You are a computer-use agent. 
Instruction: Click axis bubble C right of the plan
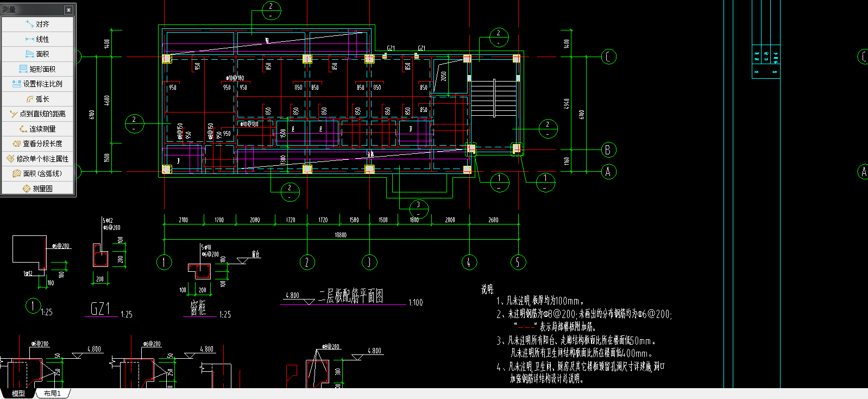coord(608,57)
